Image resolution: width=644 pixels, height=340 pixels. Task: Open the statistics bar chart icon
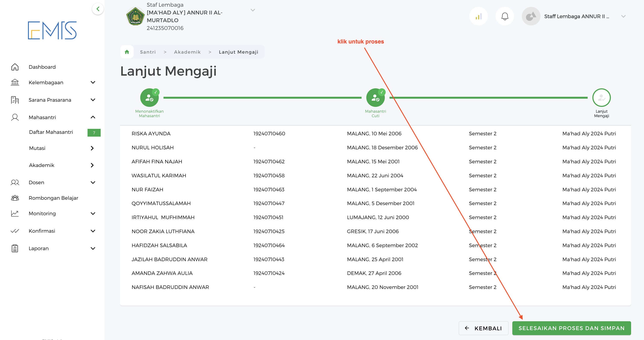click(x=478, y=17)
